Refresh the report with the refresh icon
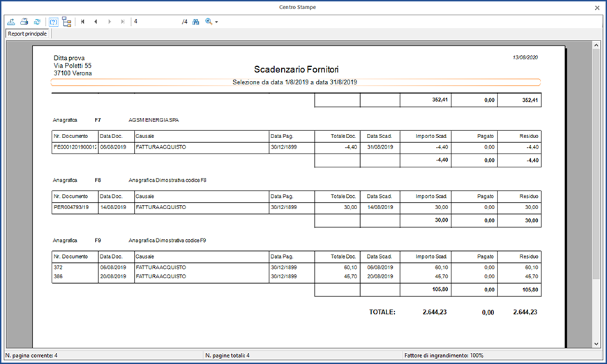 [36, 22]
